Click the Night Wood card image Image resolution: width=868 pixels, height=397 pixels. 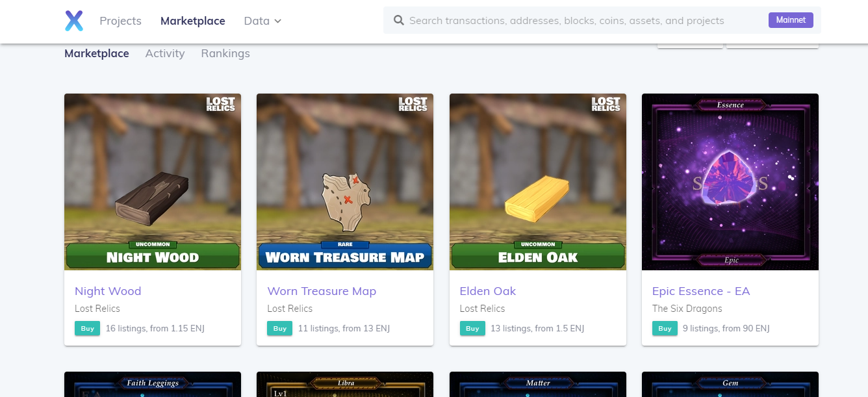pos(153,182)
